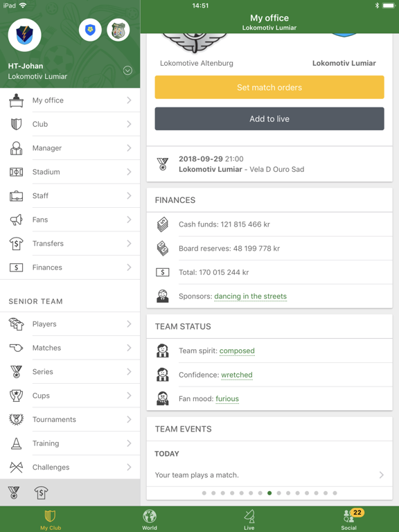Image resolution: width=399 pixels, height=532 pixels.
Task: Click the Board reserves money icon
Action: [x=163, y=249]
